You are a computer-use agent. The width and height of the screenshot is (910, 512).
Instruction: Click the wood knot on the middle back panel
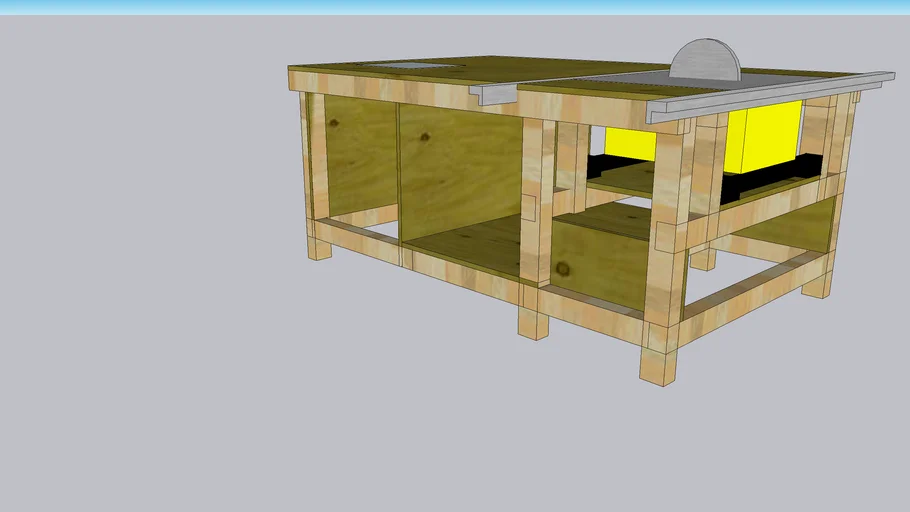point(425,137)
